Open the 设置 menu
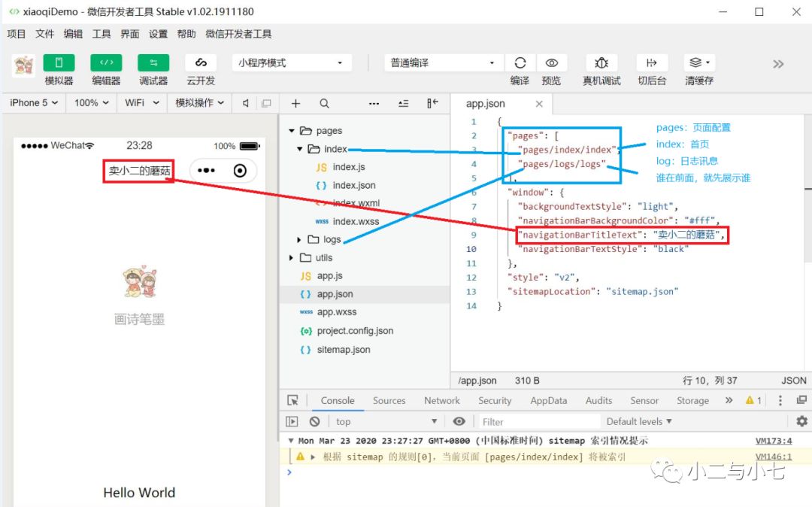812x507 pixels. [x=158, y=34]
